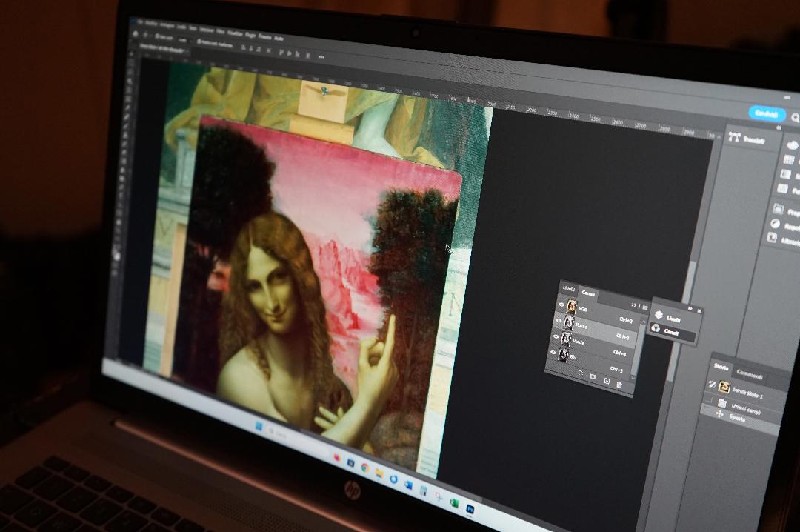This screenshot has width=800, height=532.
Task: Select the Canali tab in the floating panel
Action: tap(588, 293)
